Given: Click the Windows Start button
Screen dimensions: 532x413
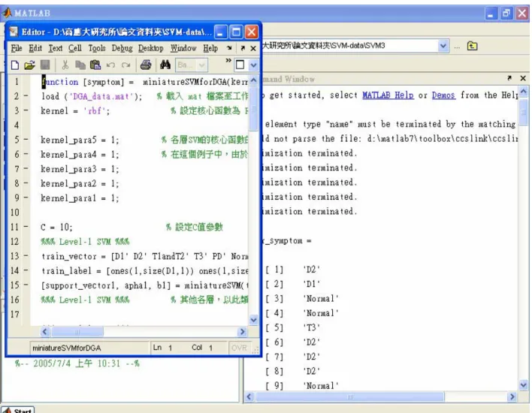Looking at the screenshot, I should point(17,409).
